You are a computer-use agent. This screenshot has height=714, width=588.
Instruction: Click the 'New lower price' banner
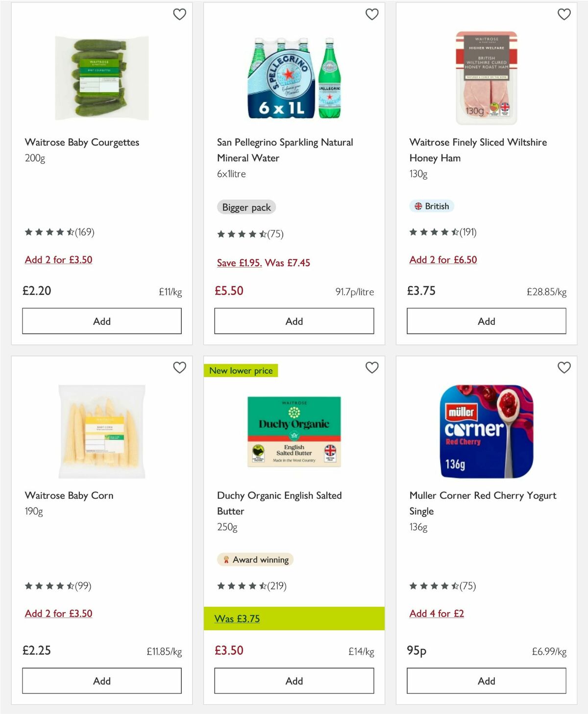coord(241,371)
